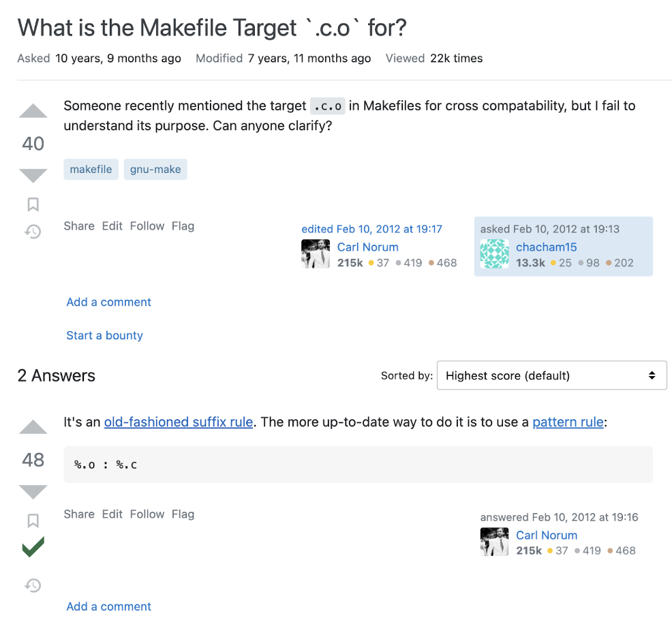This screenshot has height=620, width=672.
Task: Select the gnu-make tag
Action: coord(155,169)
